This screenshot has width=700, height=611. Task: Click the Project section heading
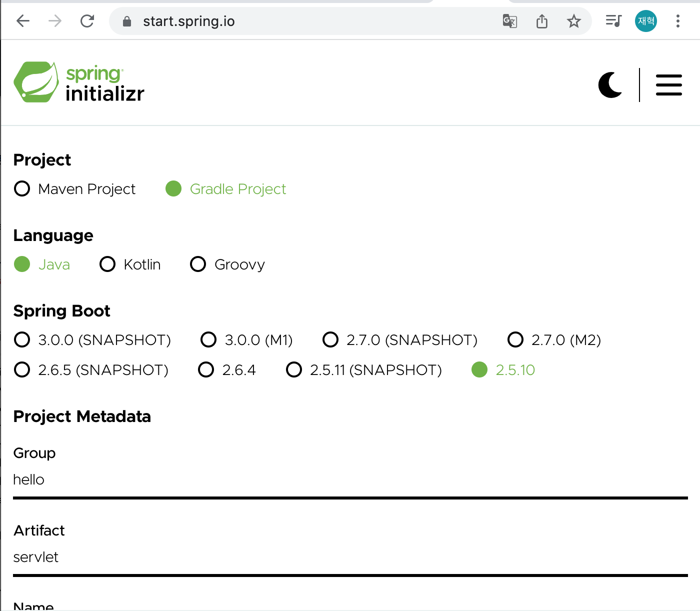click(x=42, y=160)
